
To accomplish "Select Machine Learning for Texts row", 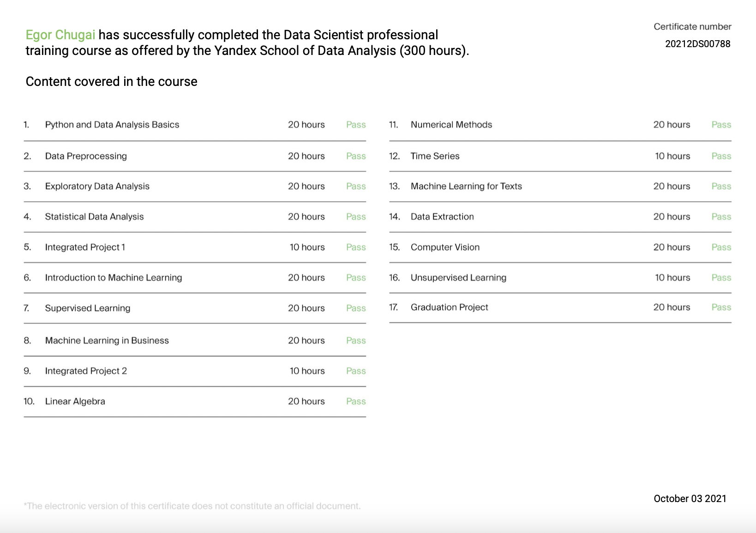I will point(467,186).
